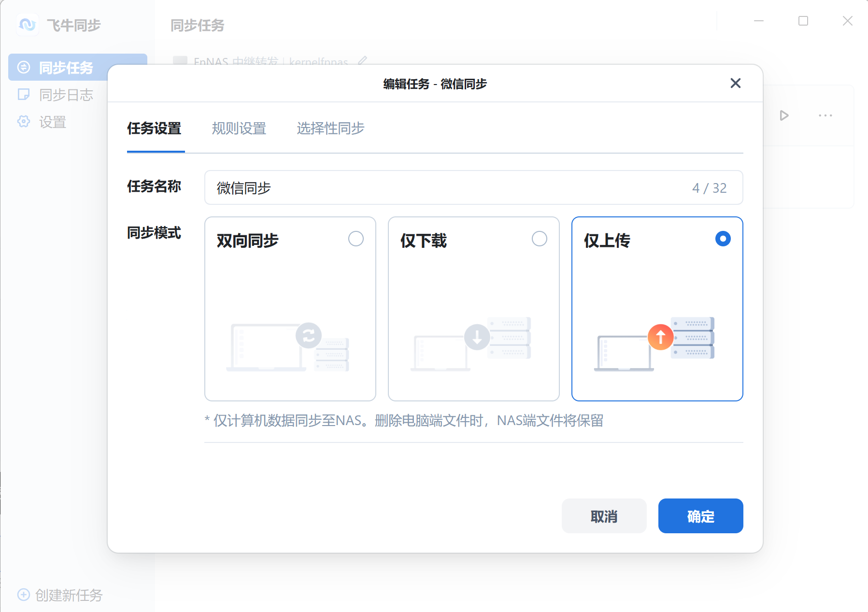Minimize the 飞牛同步 window
The height and width of the screenshot is (612, 868).
click(759, 21)
